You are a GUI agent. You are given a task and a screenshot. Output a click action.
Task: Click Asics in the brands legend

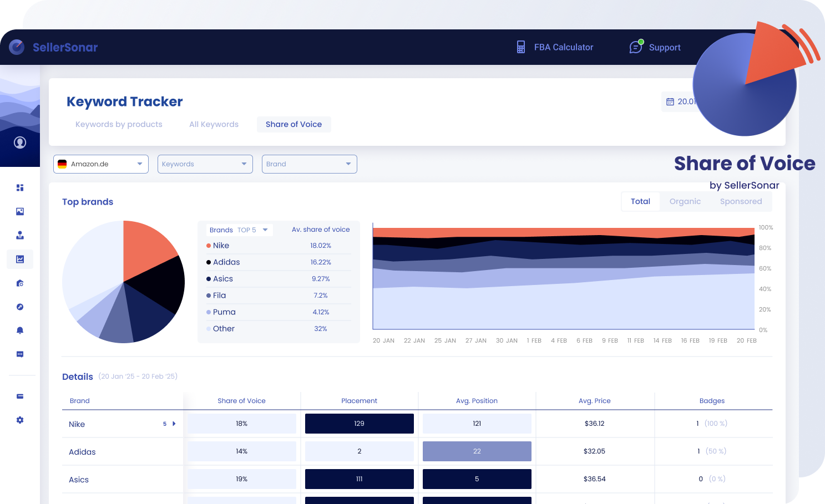[x=223, y=279]
